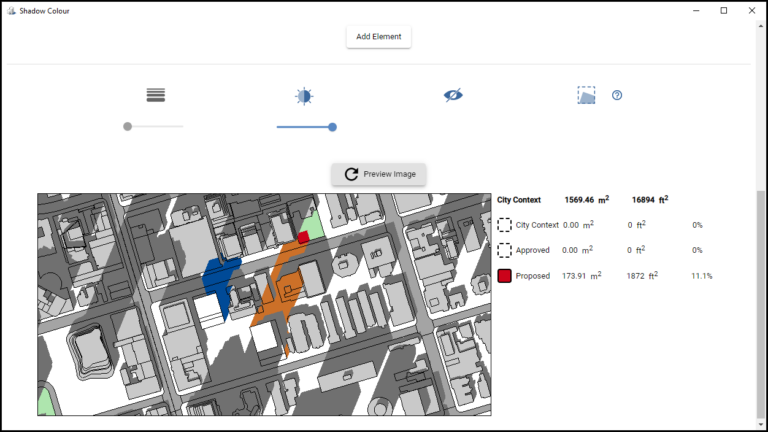Click the dashed-square shadow area icon
The height and width of the screenshot is (432, 768).
tap(586, 95)
